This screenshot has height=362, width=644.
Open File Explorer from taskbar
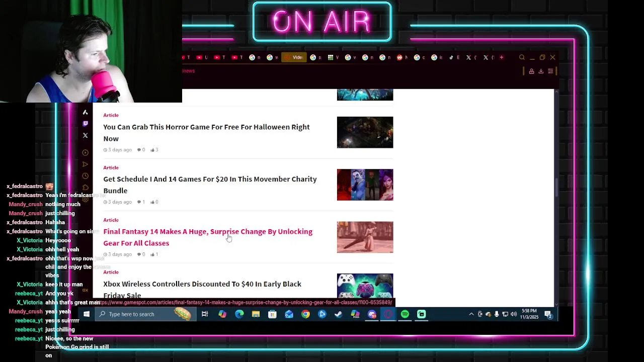tap(256, 314)
